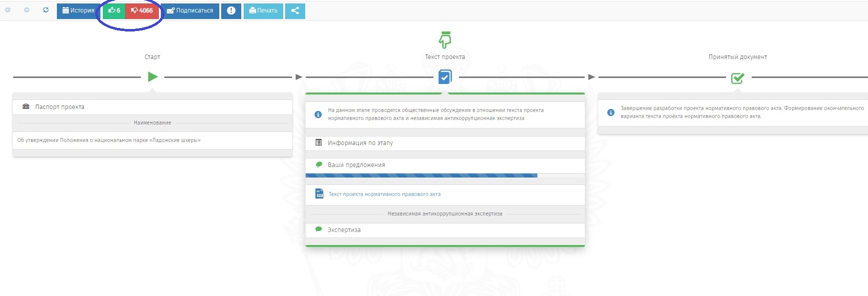Select the green Старт play marker
Screen dimensions: 868x296
pos(153,77)
